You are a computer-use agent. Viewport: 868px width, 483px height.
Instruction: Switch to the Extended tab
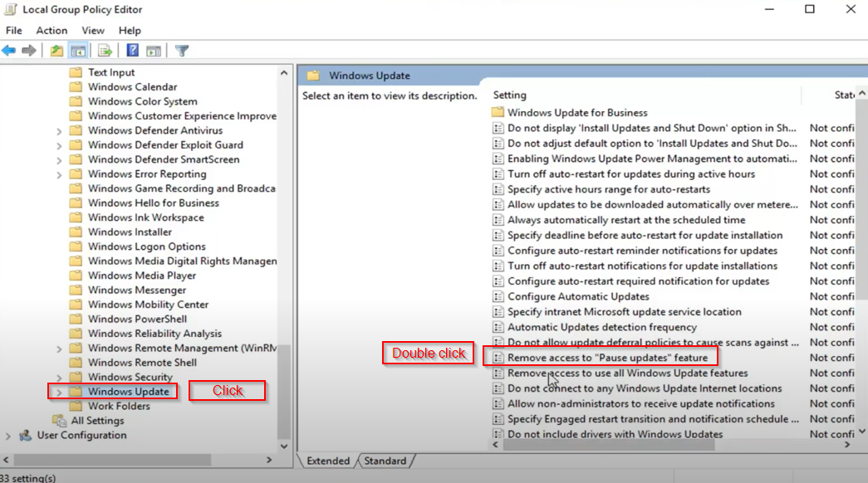coord(327,461)
